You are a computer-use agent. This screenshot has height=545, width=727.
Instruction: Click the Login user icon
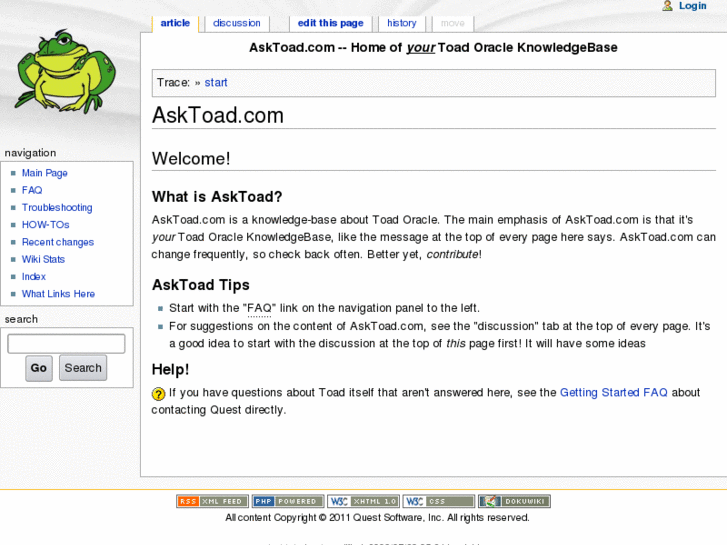click(667, 6)
